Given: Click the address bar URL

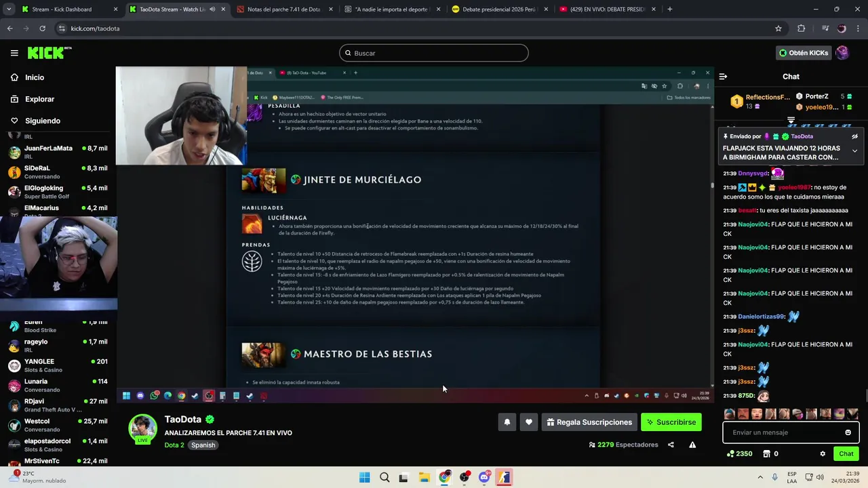Looking at the screenshot, I should [x=95, y=28].
